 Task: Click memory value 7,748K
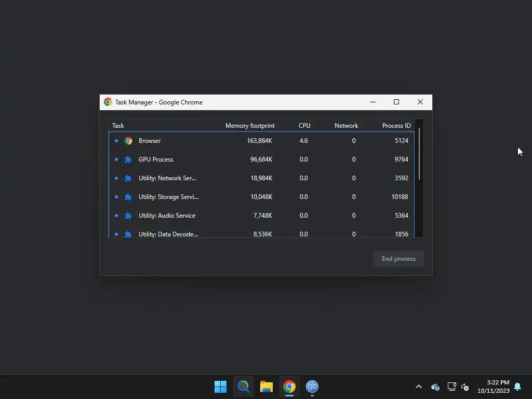click(262, 216)
